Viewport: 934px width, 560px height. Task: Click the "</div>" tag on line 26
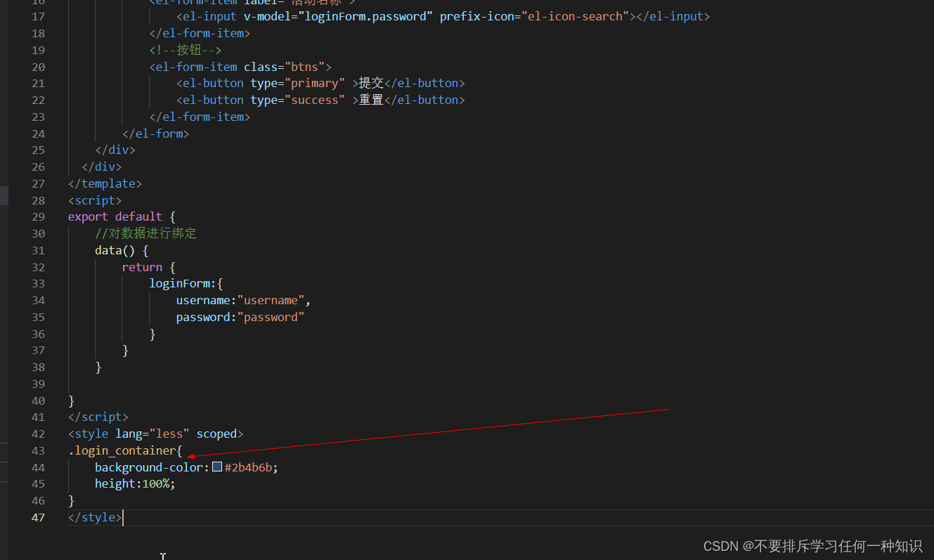102,167
